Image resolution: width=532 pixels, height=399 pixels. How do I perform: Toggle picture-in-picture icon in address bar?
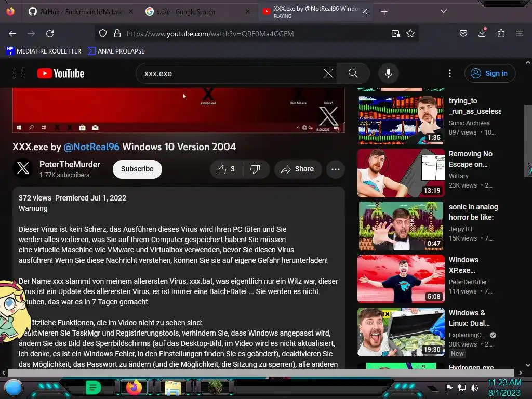pyautogui.click(x=395, y=34)
